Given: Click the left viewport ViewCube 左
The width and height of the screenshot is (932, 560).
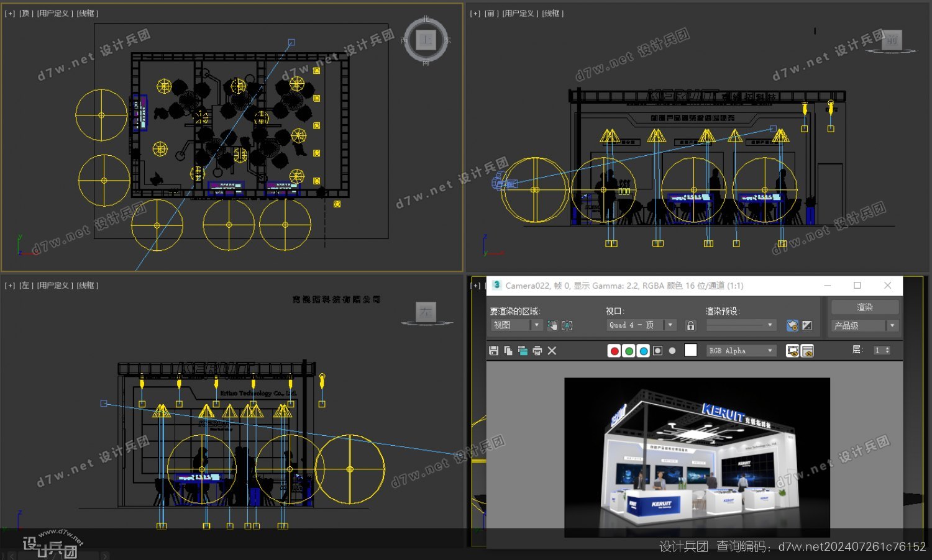Looking at the screenshot, I should (x=426, y=312).
